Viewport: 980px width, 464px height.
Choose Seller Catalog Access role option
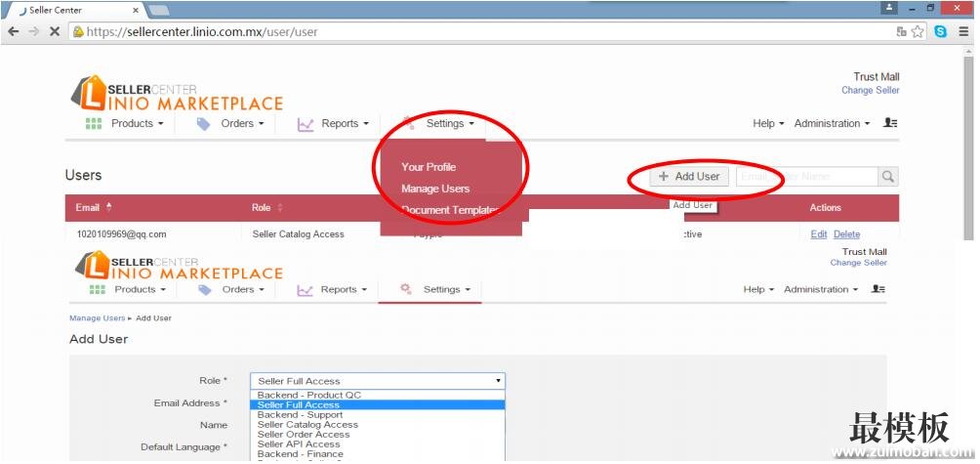click(378, 425)
